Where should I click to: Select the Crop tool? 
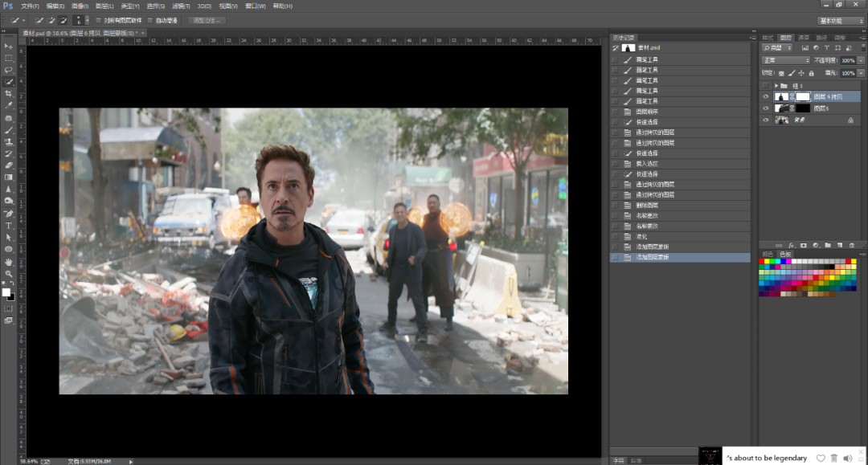pos(9,93)
